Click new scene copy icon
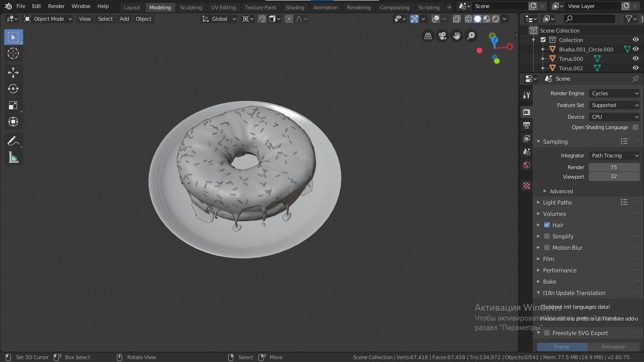 (x=533, y=6)
